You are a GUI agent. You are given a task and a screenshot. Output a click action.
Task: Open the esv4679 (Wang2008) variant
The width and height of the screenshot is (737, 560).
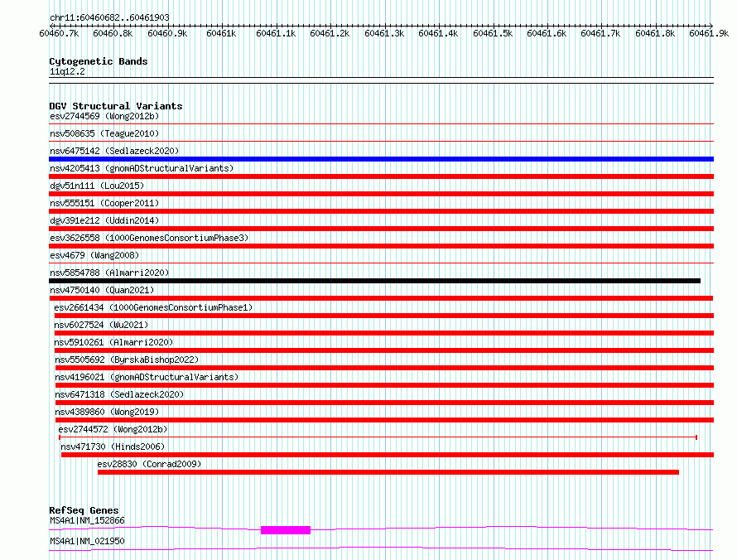click(94, 255)
